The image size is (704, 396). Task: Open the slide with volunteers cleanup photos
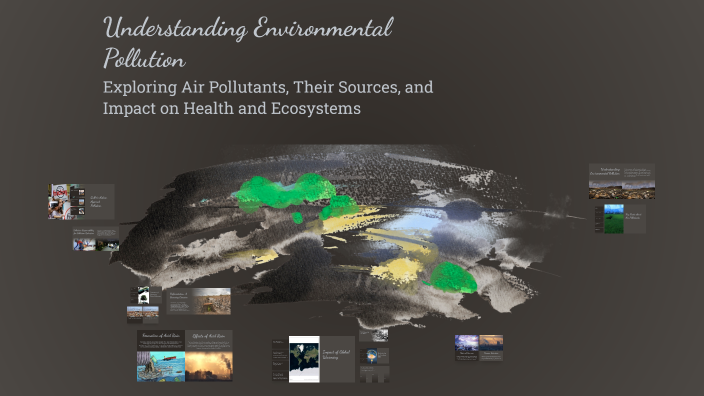click(96, 239)
